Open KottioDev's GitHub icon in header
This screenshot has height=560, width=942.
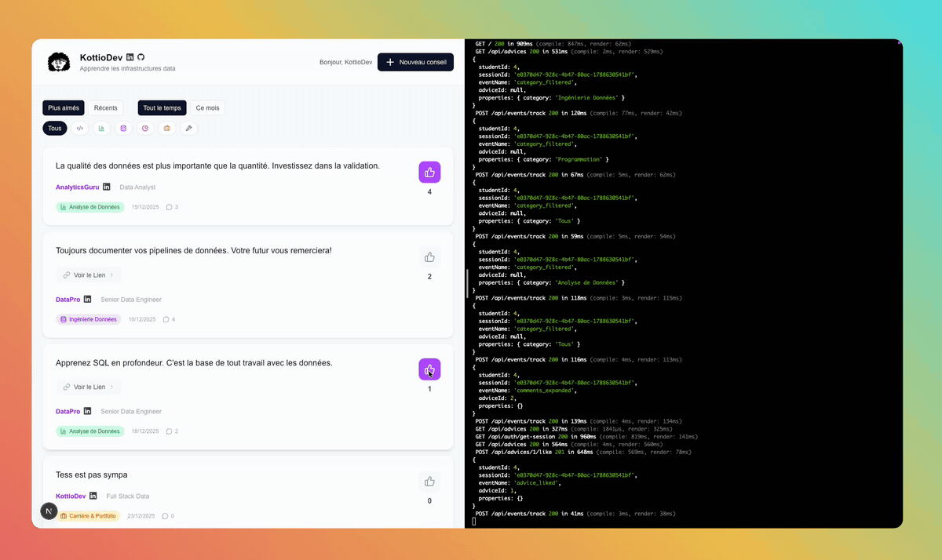coord(141,57)
